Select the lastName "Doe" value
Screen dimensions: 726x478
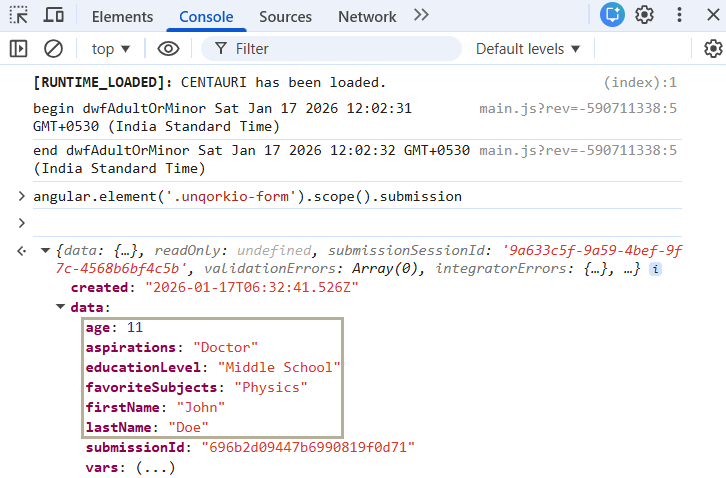click(188, 427)
